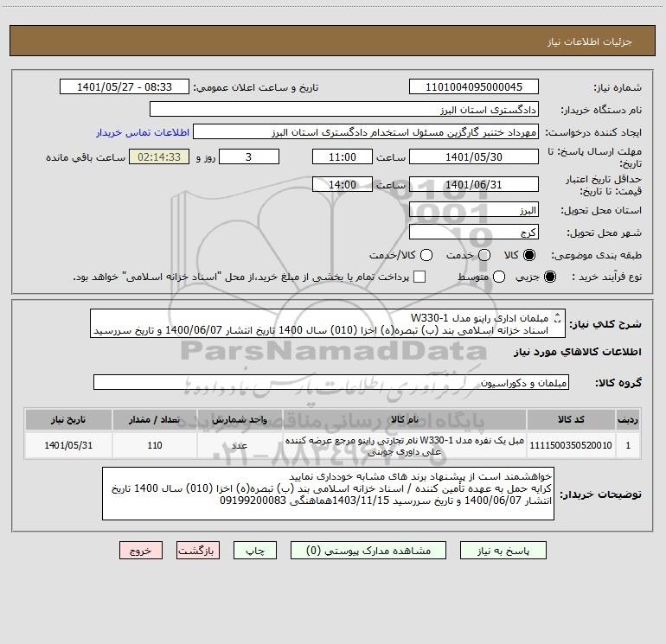Click the delivery province field البرز
The image size is (666, 644).
(x=474, y=209)
